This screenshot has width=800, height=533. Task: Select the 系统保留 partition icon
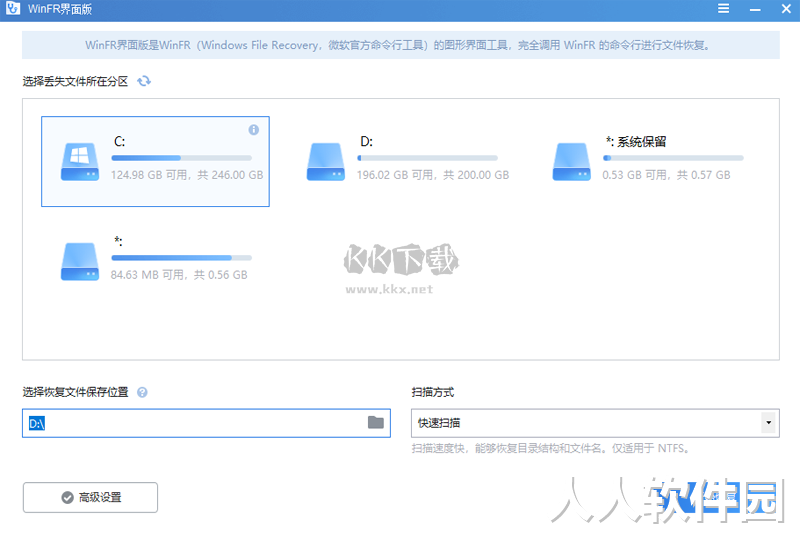(x=571, y=161)
